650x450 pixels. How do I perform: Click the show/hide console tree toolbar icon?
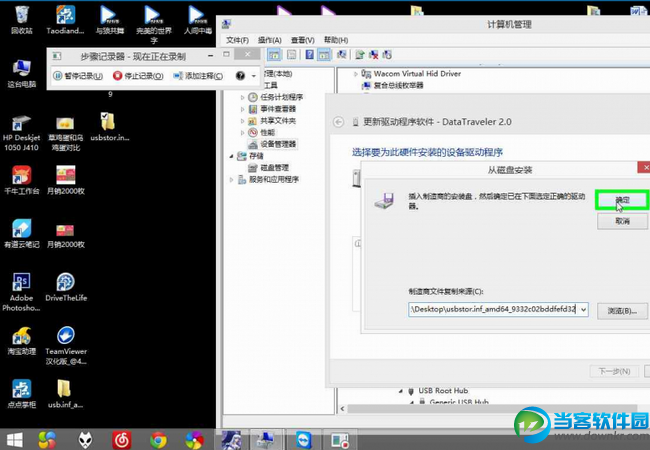(x=274, y=55)
